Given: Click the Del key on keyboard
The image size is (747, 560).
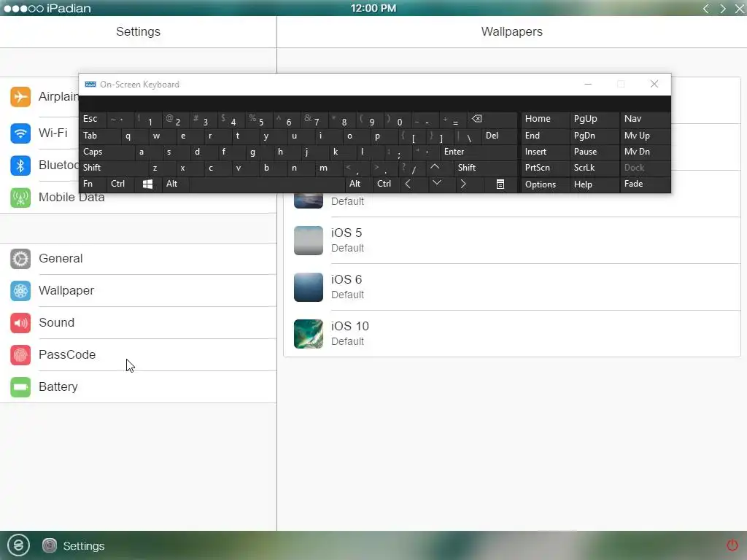Looking at the screenshot, I should tap(499, 136).
